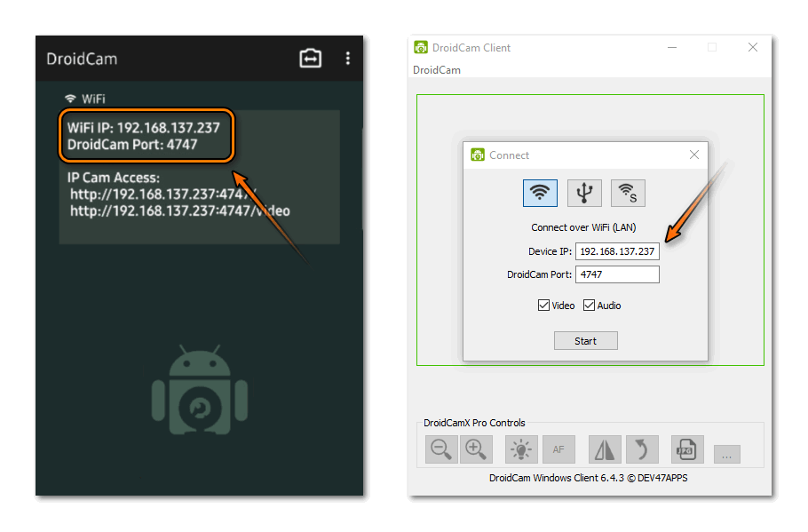Click the WiFi status icon in phone app
The height and width of the screenshot is (532, 808).
(x=70, y=98)
